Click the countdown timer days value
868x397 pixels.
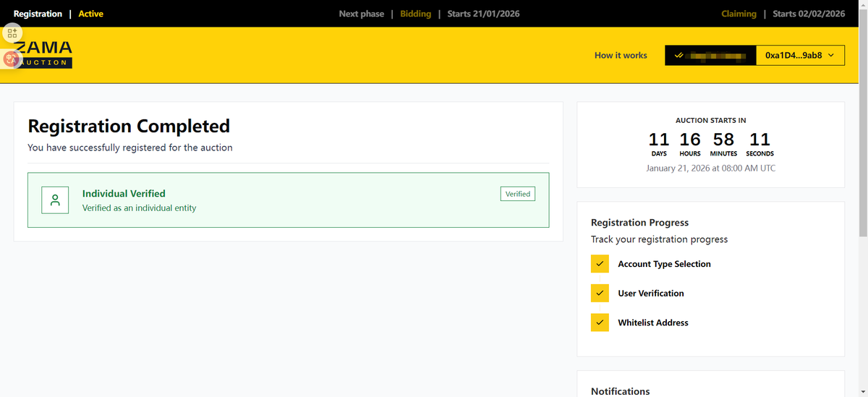(659, 140)
